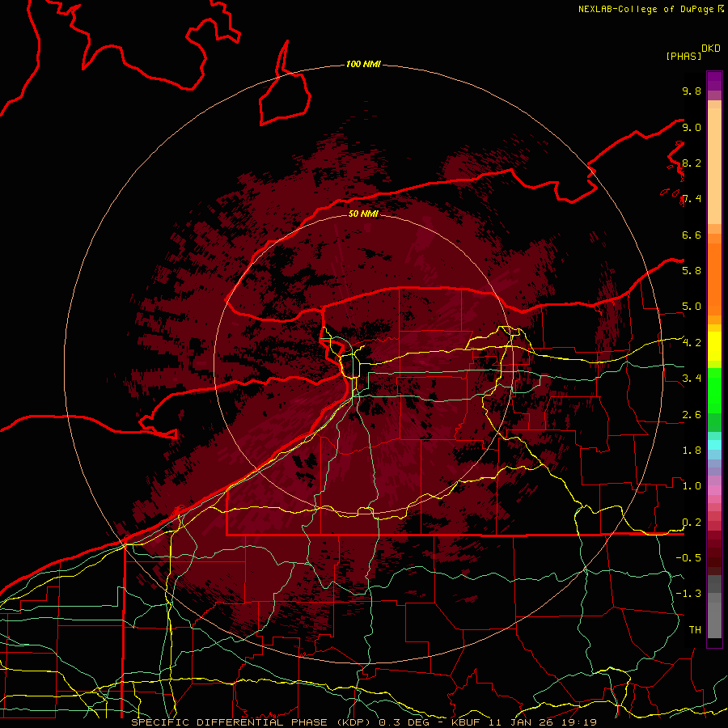Click the 5.0 color scale value

click(692, 307)
